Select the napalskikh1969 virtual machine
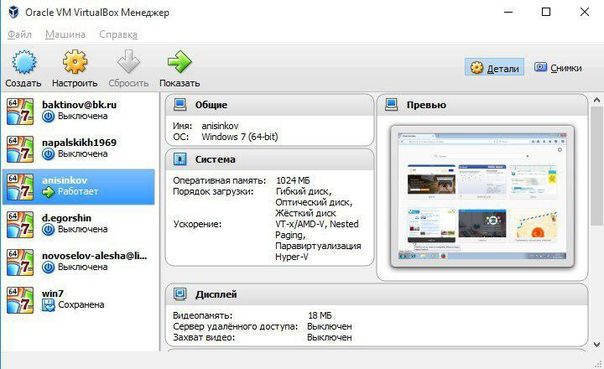 (x=79, y=149)
